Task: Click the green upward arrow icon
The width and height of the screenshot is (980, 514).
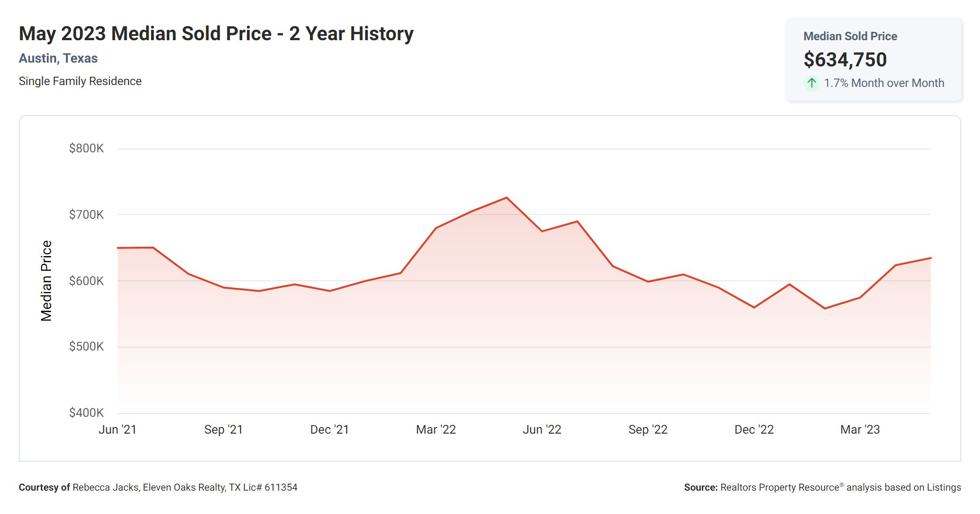Action: click(x=812, y=83)
